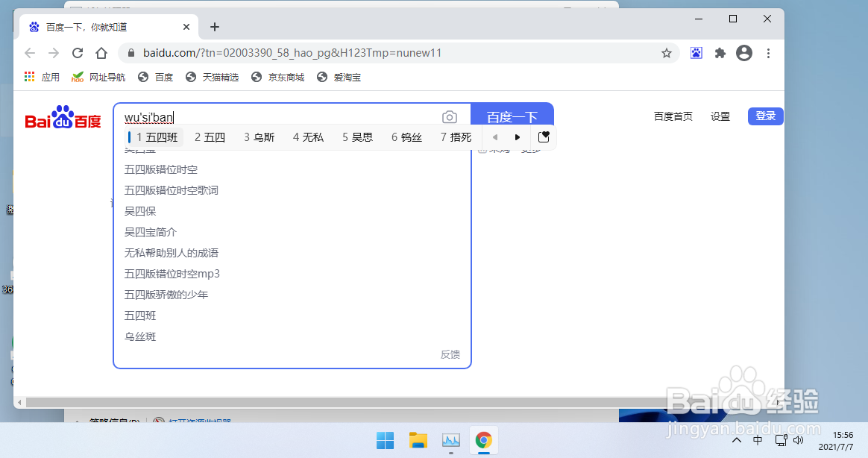Open File Explorer from the taskbar

(418, 440)
